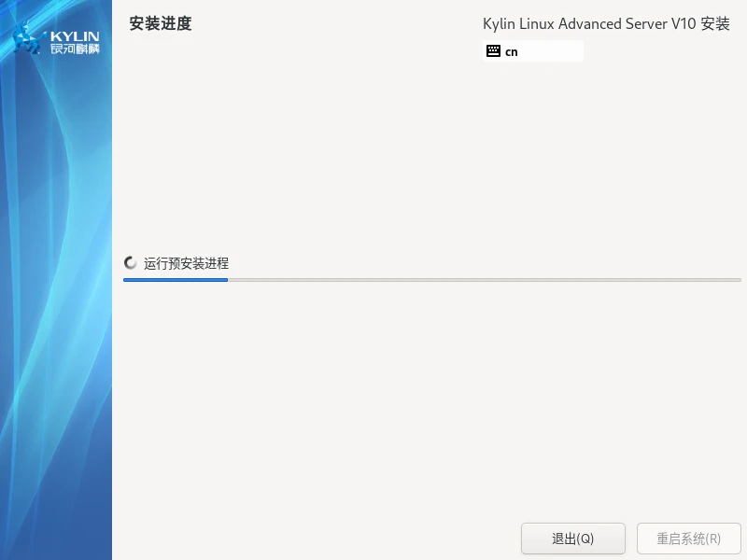Open the cn keyboard layout indicator

pyautogui.click(x=532, y=51)
